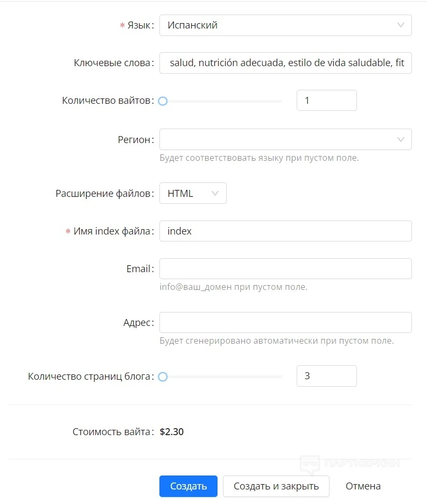Click into the Адрес input field
Viewport: 427px width, 504px height.
tap(285, 323)
